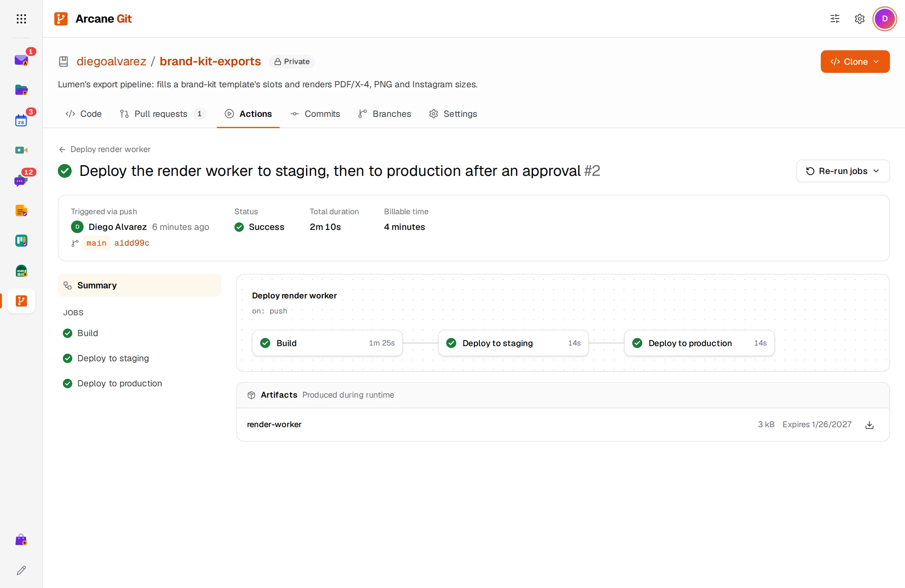Open the sliders preferences icon in header
The height and width of the screenshot is (588, 905).
(835, 19)
